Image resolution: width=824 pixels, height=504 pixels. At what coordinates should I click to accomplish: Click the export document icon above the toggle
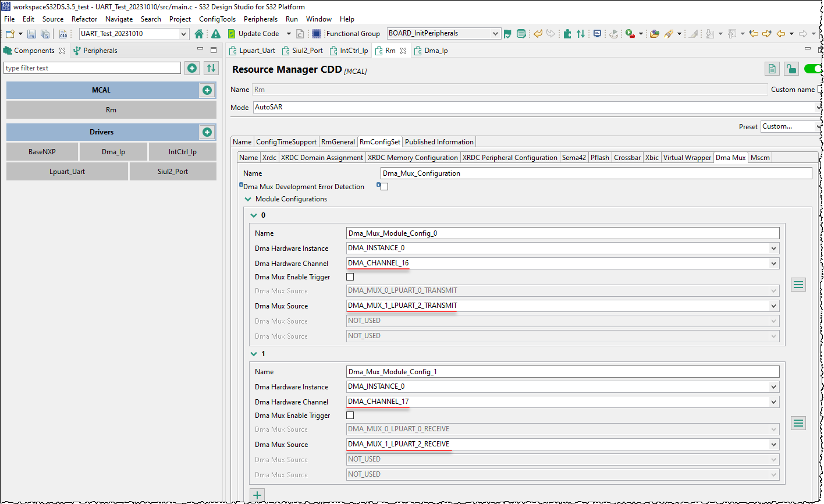click(x=772, y=69)
